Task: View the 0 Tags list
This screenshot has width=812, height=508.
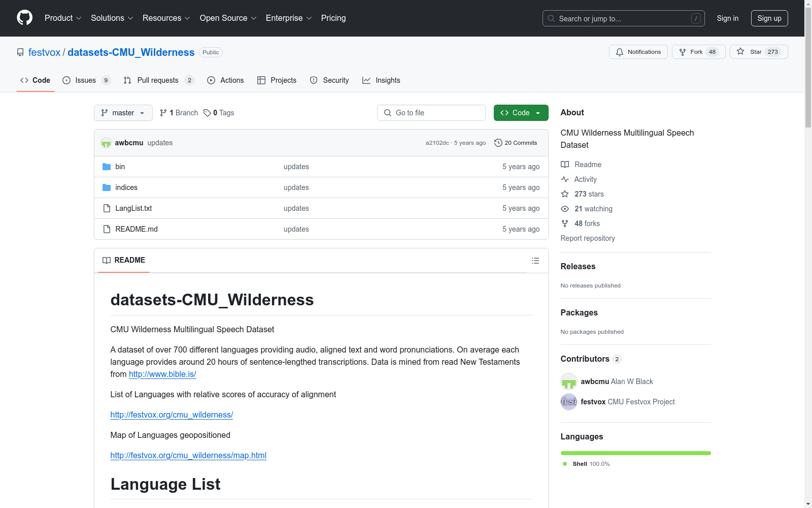Action: [219, 113]
